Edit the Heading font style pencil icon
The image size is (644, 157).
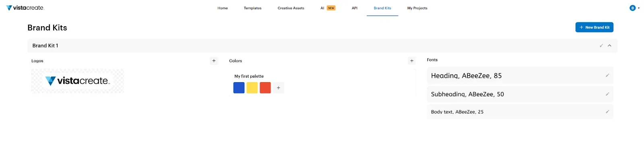point(607,75)
